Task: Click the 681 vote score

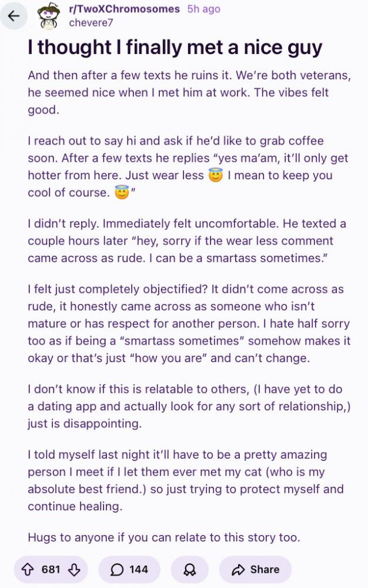Action: click(51, 569)
